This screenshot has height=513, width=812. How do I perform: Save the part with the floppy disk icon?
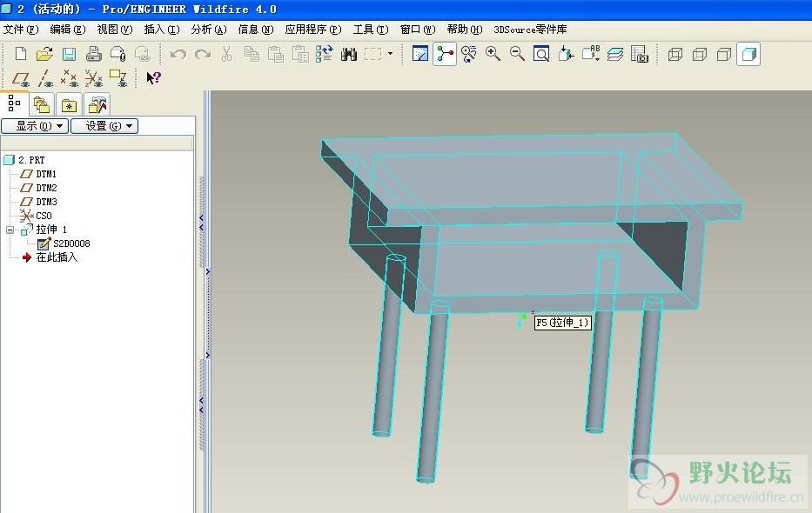(x=69, y=54)
